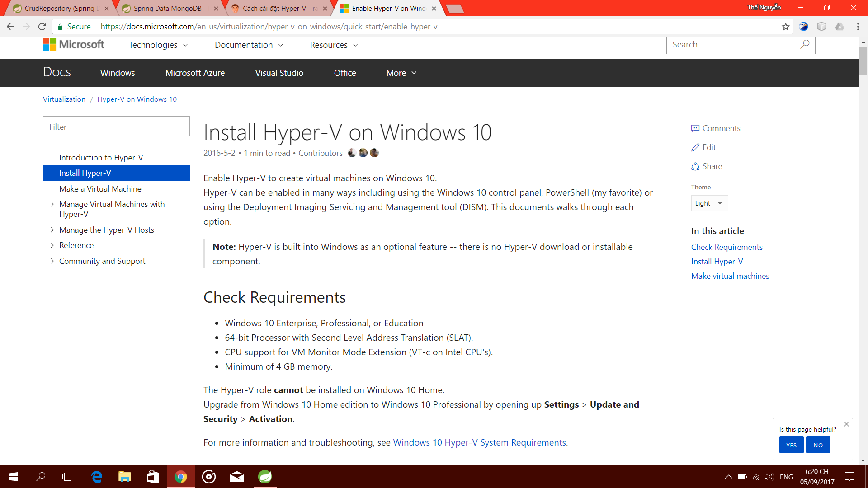Open the Theme dropdown set to Light

coord(709,203)
